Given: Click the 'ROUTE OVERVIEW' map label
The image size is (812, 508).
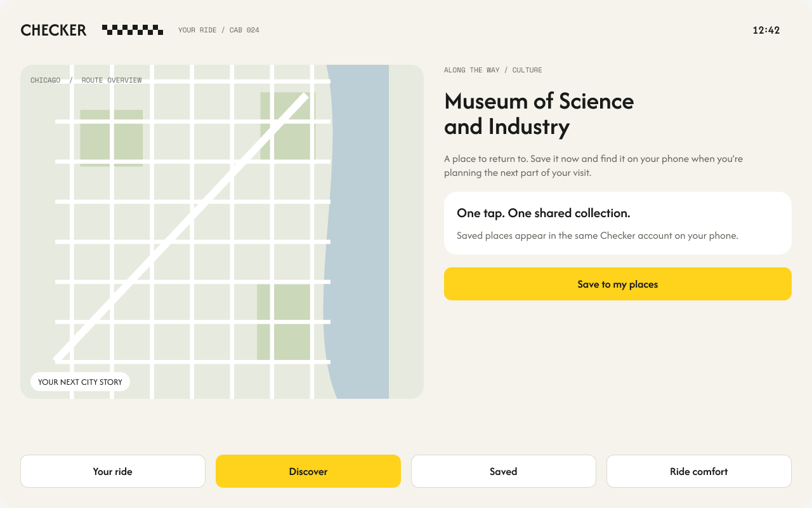Looking at the screenshot, I should pos(112,80).
